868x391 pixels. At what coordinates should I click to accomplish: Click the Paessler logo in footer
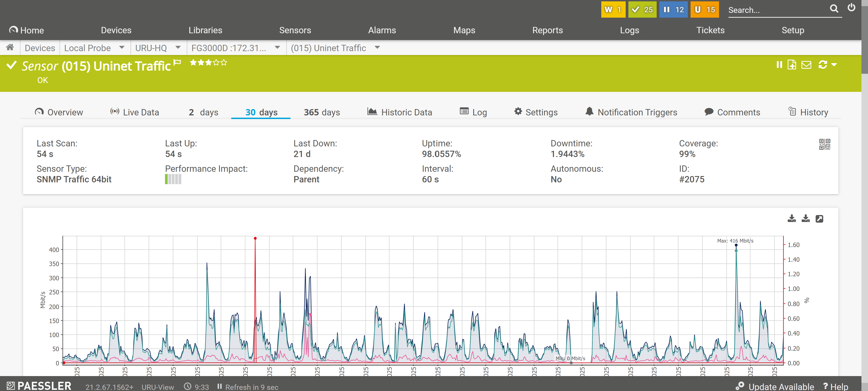pyautogui.click(x=39, y=386)
